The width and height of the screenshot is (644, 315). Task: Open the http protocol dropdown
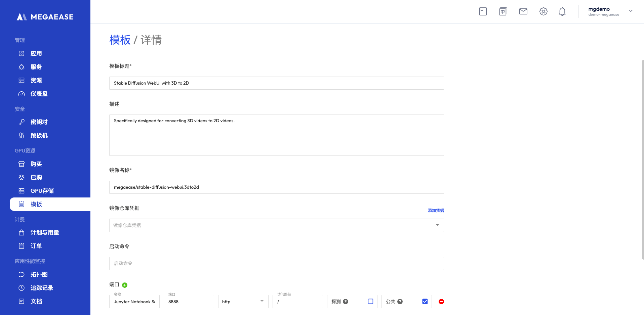(243, 302)
